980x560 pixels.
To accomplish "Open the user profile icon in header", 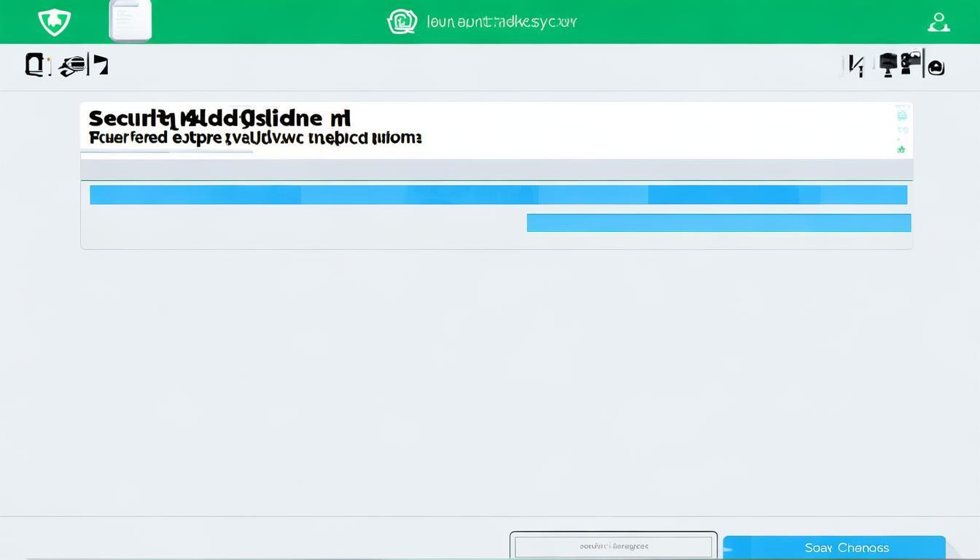I will point(938,22).
